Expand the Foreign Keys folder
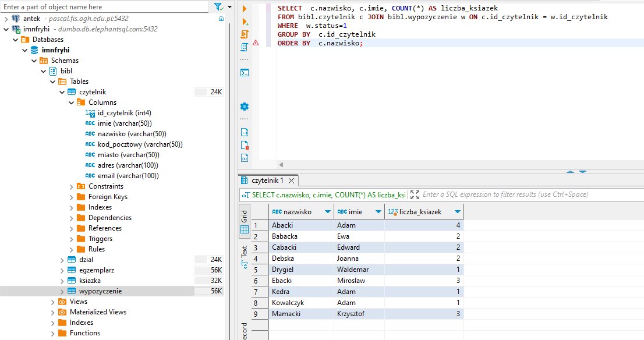This screenshot has width=644, height=340. coord(72,197)
